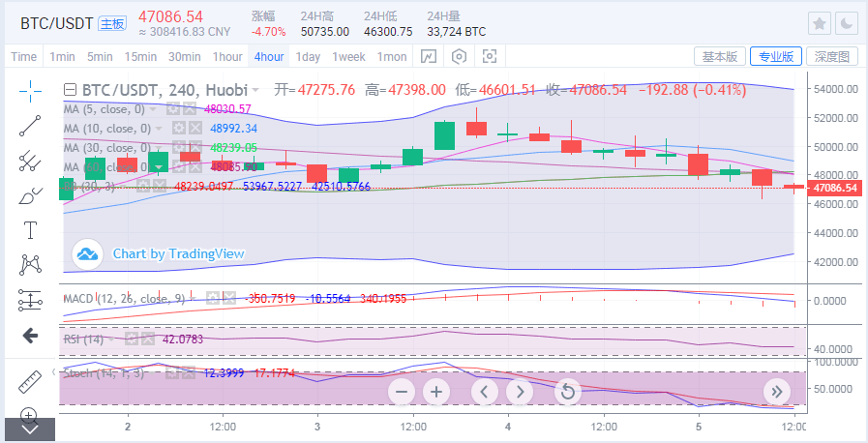
Task: Remove the MACD indicator
Action: pyautogui.click(x=228, y=299)
